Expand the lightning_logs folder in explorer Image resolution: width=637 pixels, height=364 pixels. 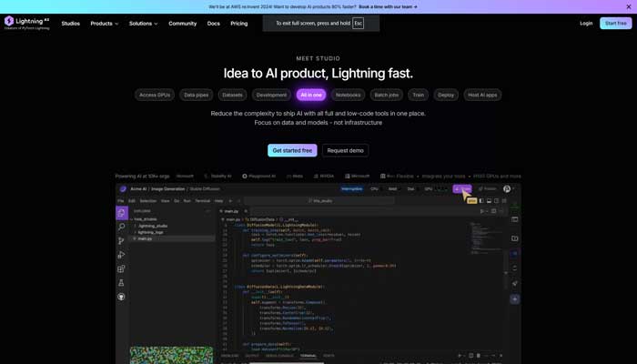tap(150, 232)
